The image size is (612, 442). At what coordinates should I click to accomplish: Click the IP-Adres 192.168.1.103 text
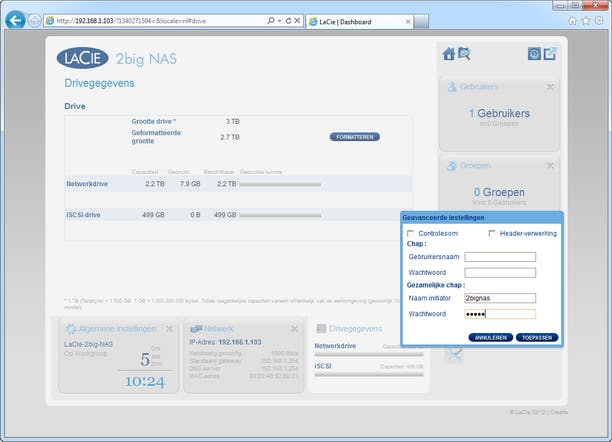(225, 342)
